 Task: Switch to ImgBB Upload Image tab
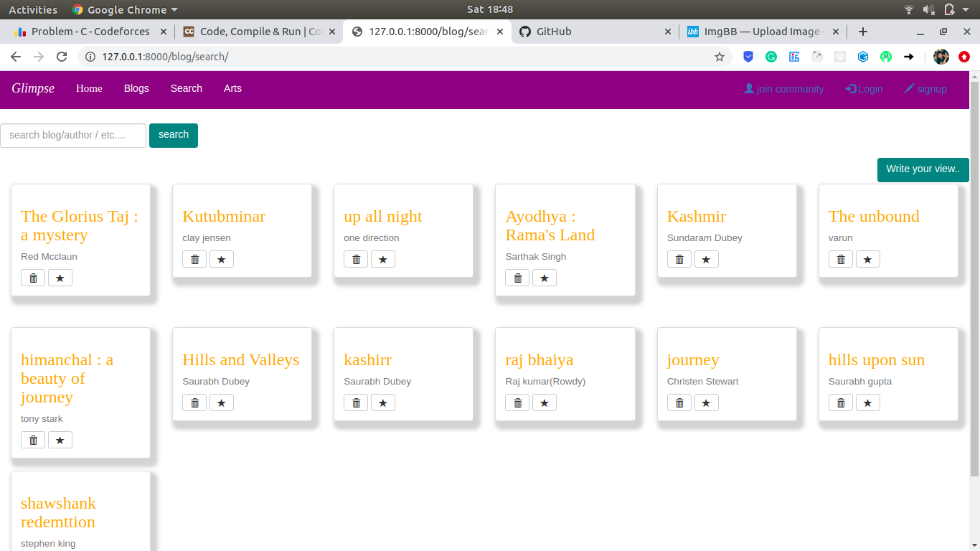763,32
